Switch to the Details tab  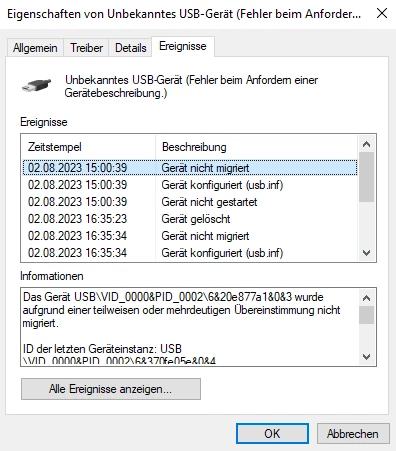pyautogui.click(x=131, y=48)
